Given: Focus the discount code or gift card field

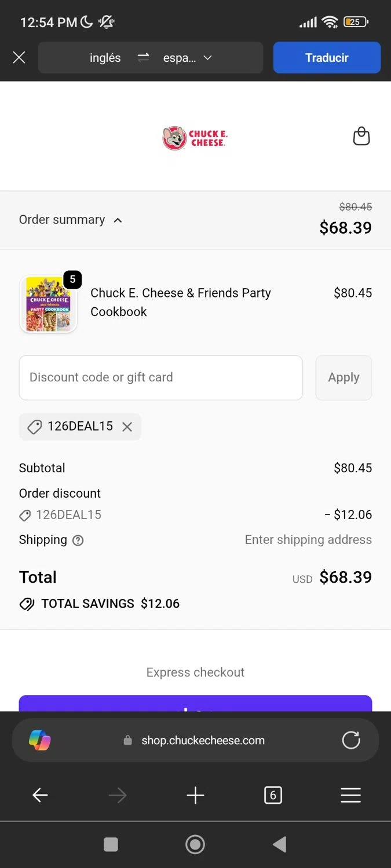Looking at the screenshot, I should click(x=160, y=377).
